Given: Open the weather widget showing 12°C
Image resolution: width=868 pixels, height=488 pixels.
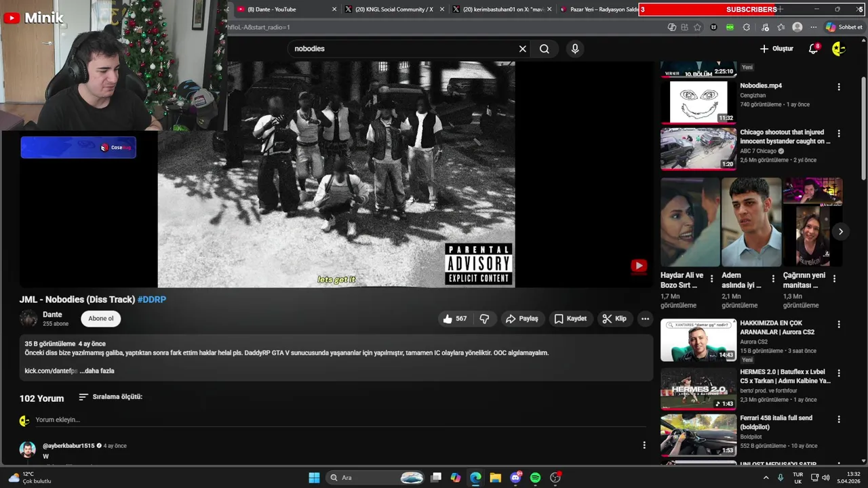Looking at the screenshot, I should tap(28, 478).
